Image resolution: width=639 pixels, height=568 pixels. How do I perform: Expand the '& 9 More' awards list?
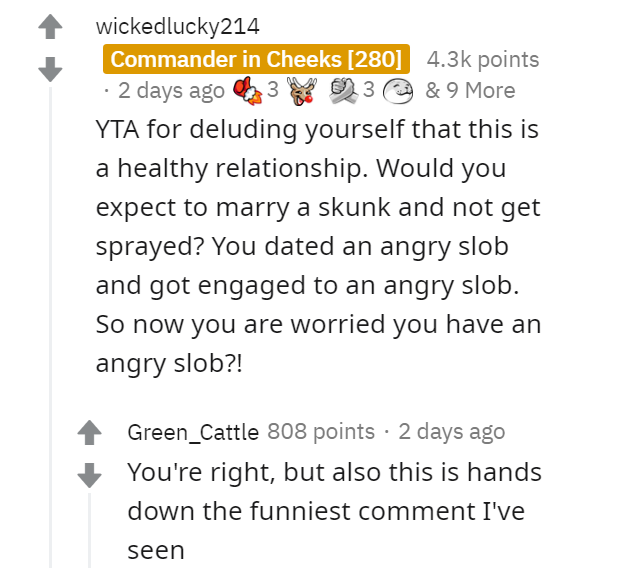(x=470, y=90)
